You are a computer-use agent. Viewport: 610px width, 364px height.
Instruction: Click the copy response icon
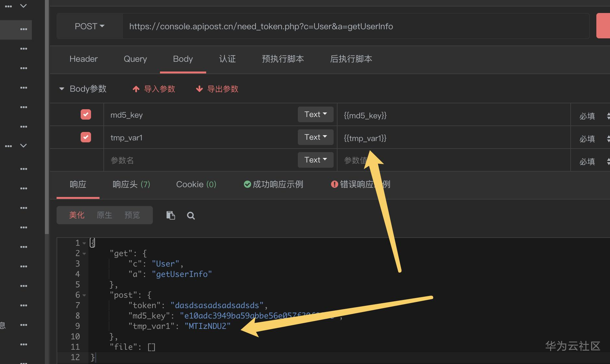click(171, 215)
